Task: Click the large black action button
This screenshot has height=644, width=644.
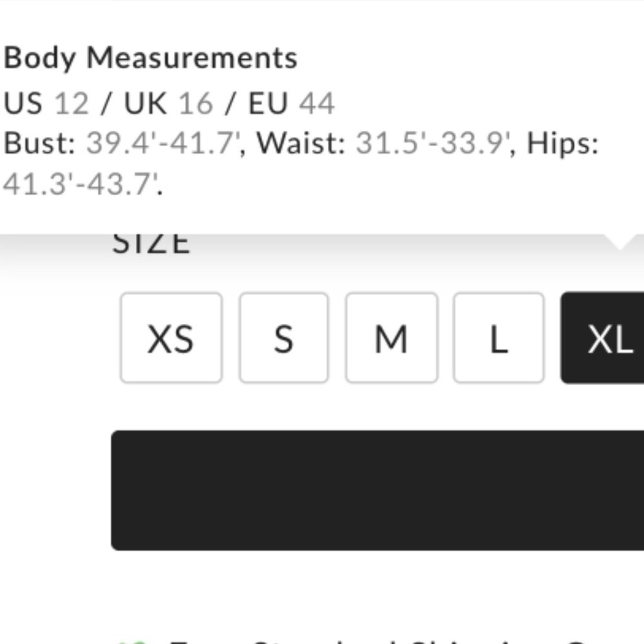Action: click(x=377, y=490)
